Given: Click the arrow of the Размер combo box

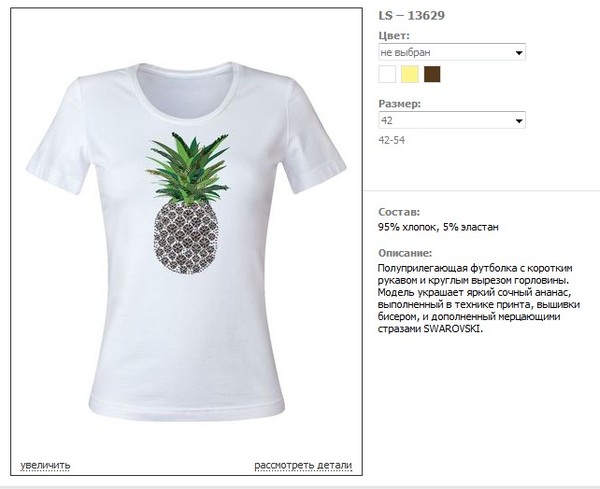Looking at the screenshot, I should pyautogui.click(x=519, y=121).
